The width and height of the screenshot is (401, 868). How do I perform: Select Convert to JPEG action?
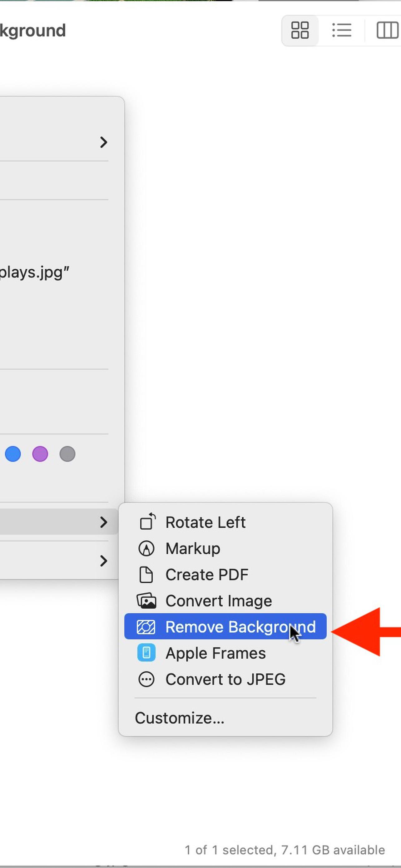225,679
